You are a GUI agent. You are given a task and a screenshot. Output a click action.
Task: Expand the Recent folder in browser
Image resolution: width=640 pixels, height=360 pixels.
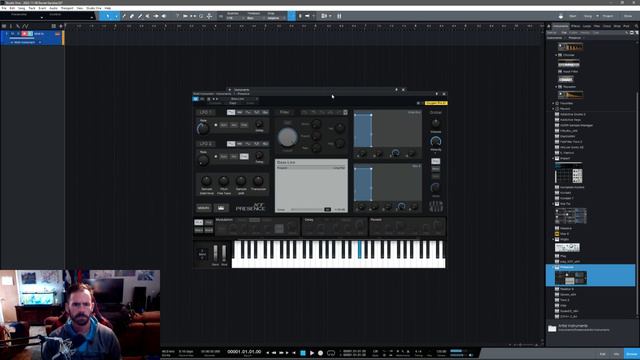553,109
